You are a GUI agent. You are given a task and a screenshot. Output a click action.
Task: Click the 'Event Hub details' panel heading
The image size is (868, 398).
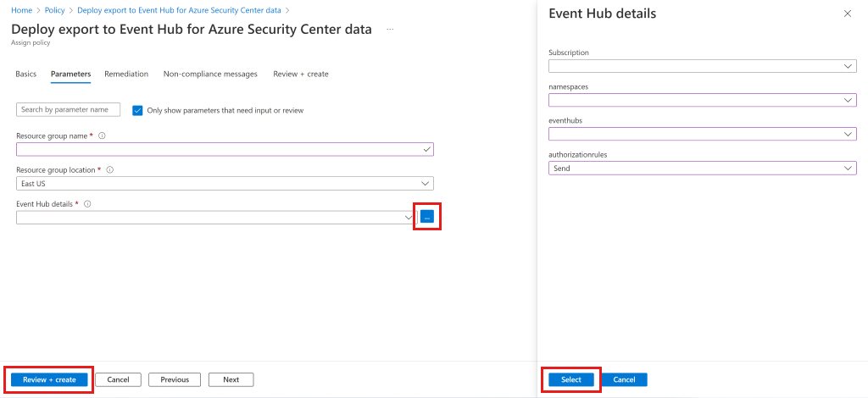coord(603,14)
